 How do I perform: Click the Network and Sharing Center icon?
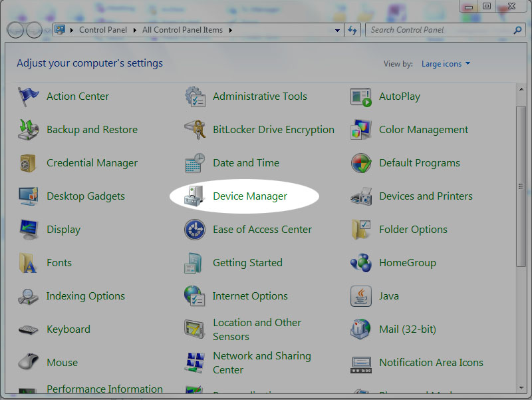[x=195, y=363]
